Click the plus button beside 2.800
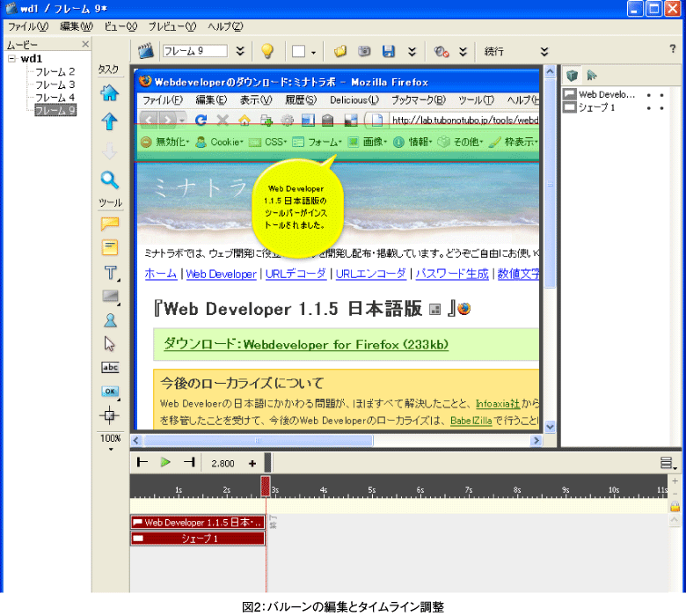 click(x=252, y=463)
